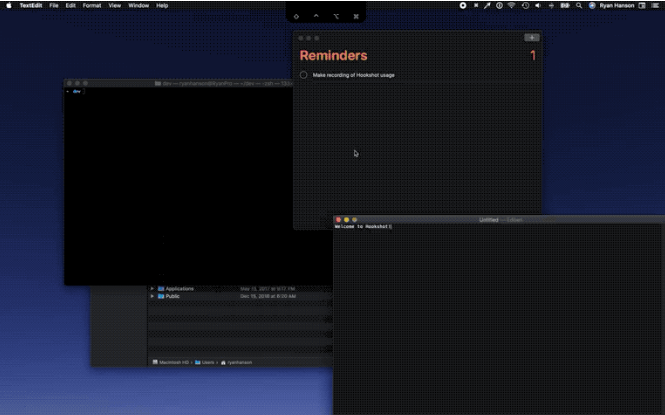Screen dimensions: 665x415
Task: Open the Wi-Fi status menu
Action: pyautogui.click(x=511, y=6)
